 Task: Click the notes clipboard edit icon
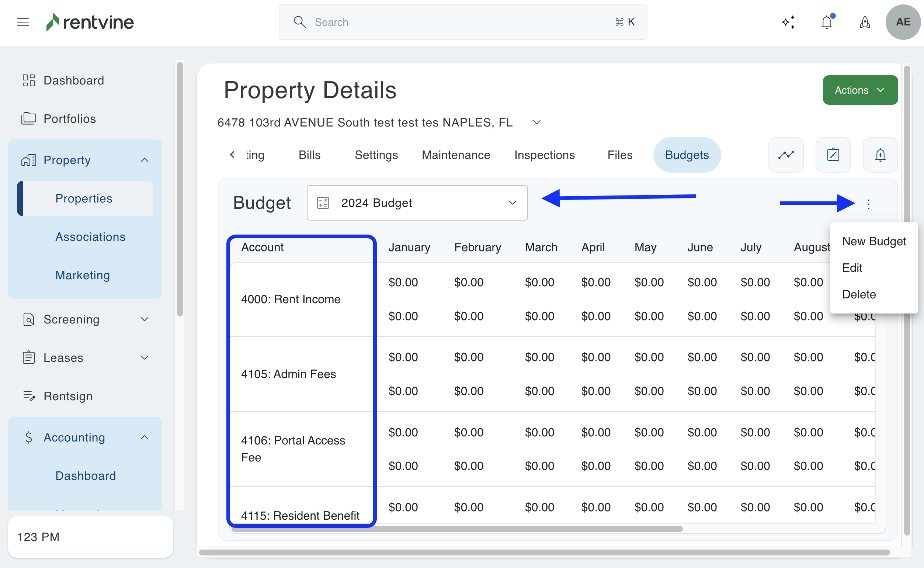tap(833, 155)
